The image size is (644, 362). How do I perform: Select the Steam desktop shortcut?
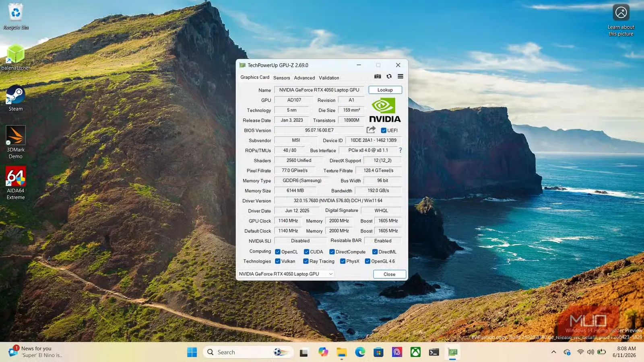16,98
